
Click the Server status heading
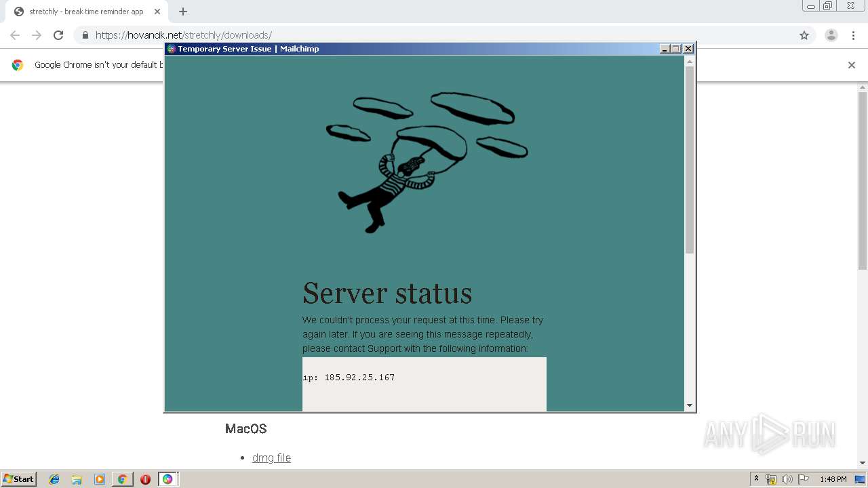[387, 293]
